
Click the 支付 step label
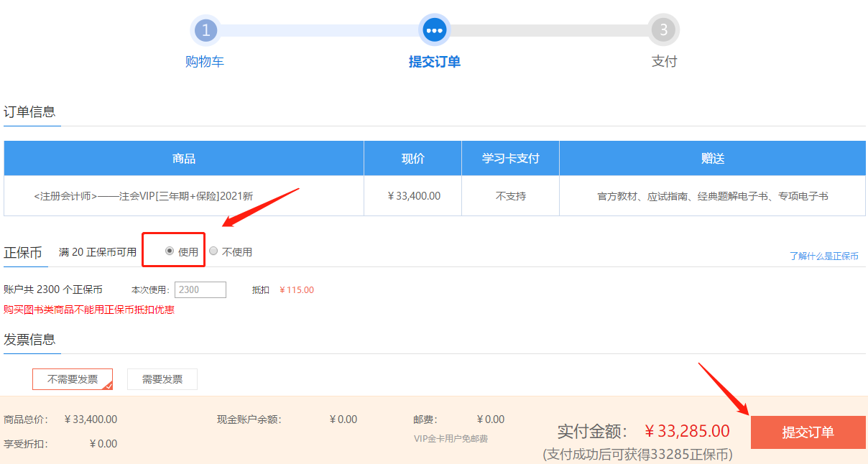click(x=663, y=62)
